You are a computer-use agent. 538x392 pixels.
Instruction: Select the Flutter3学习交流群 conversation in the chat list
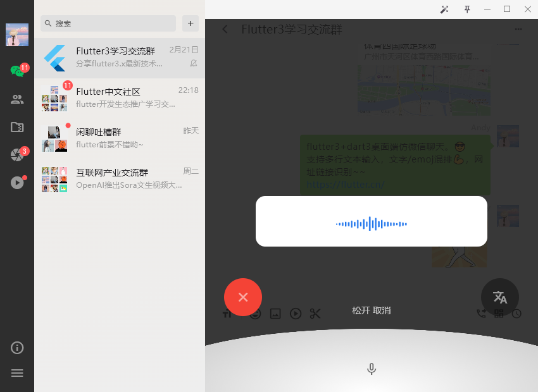pyautogui.click(x=120, y=58)
